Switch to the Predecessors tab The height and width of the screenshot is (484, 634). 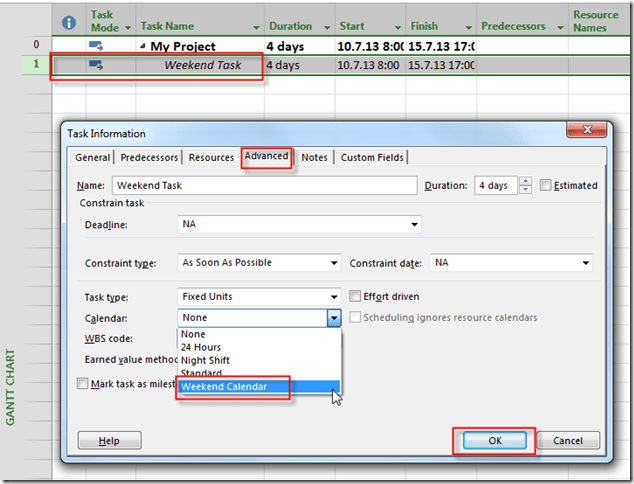point(149,157)
